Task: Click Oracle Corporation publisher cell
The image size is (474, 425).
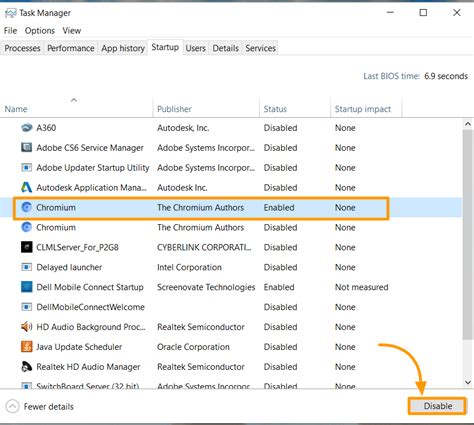Action: pos(193,347)
